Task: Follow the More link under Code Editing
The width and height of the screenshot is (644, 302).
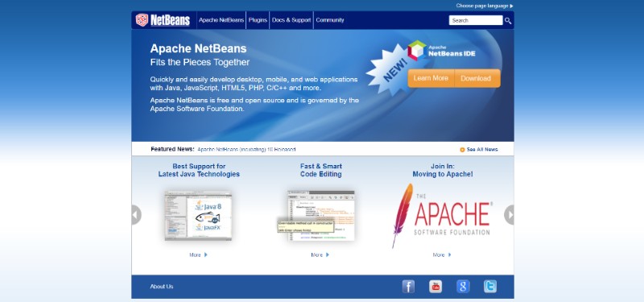Action: [x=320, y=254]
